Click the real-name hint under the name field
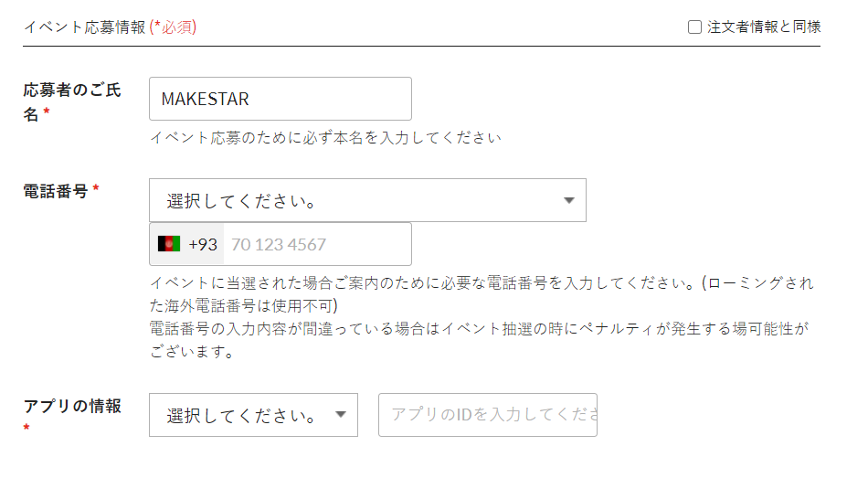 [x=325, y=139]
